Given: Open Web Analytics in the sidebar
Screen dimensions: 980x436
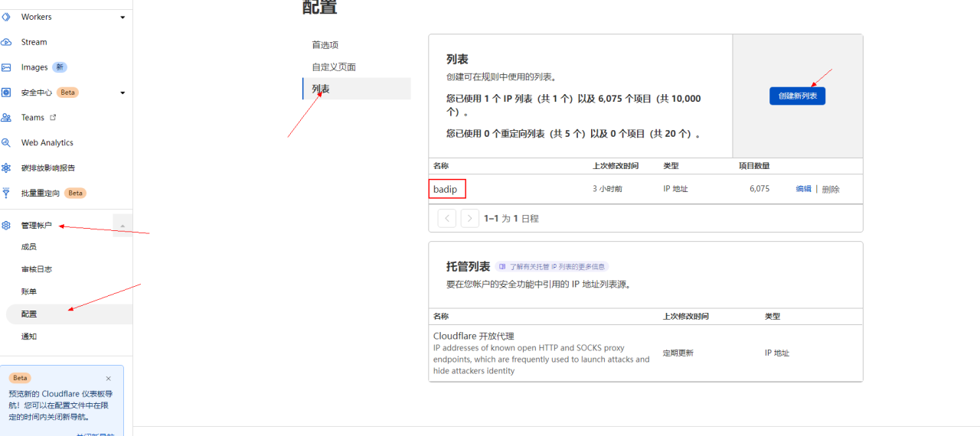Looking at the screenshot, I should [47, 143].
